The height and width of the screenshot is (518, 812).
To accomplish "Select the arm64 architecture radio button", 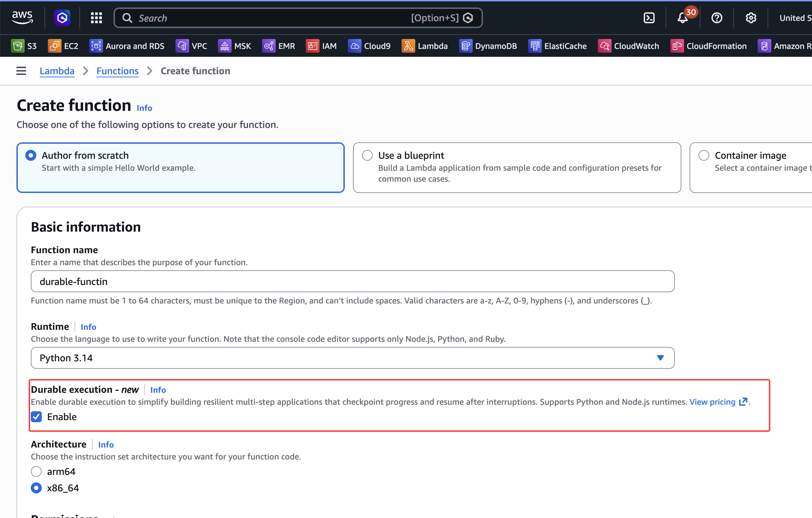I will 36,471.
